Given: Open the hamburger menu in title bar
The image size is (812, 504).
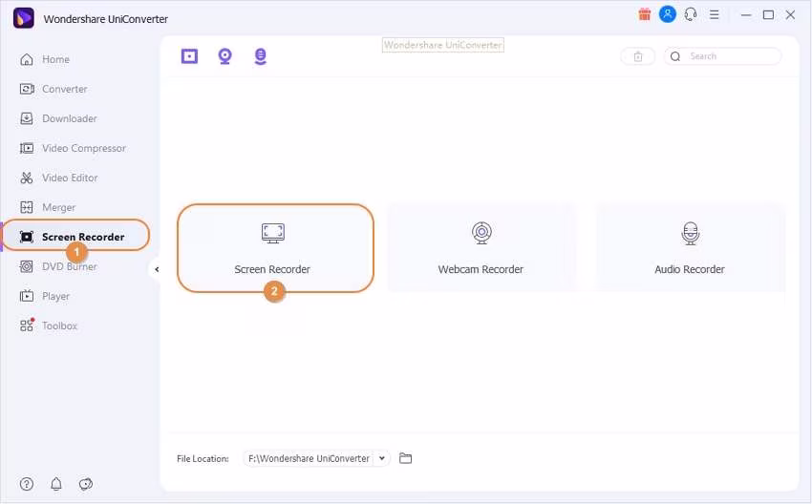Looking at the screenshot, I should click(x=715, y=15).
